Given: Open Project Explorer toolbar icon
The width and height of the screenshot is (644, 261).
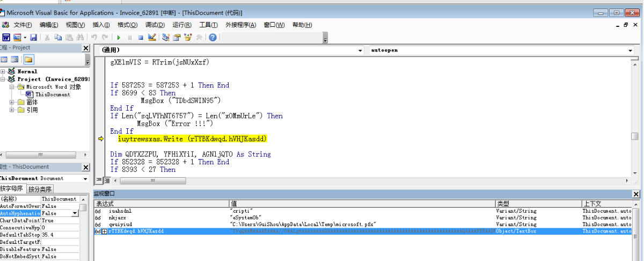Looking at the screenshot, I should click(166, 37).
